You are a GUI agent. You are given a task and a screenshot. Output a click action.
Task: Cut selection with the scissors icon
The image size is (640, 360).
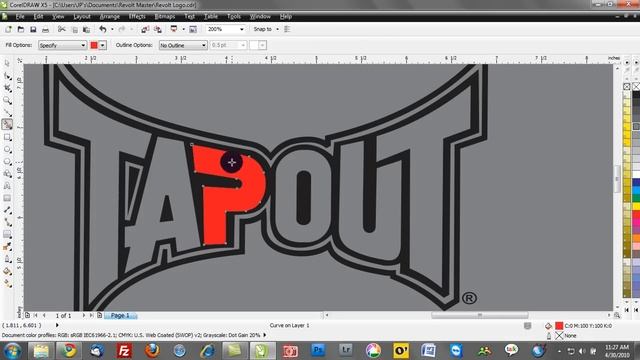pos(62,29)
